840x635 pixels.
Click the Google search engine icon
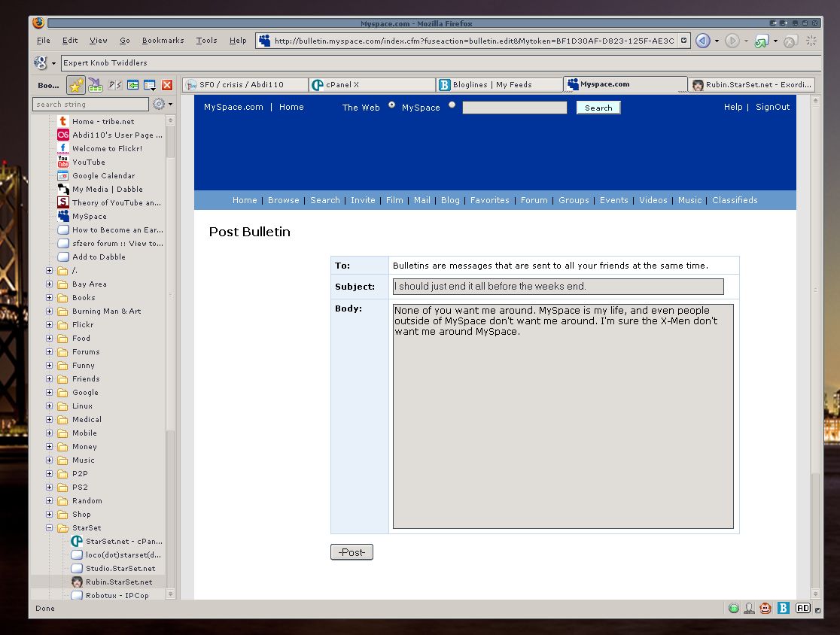pos(41,63)
